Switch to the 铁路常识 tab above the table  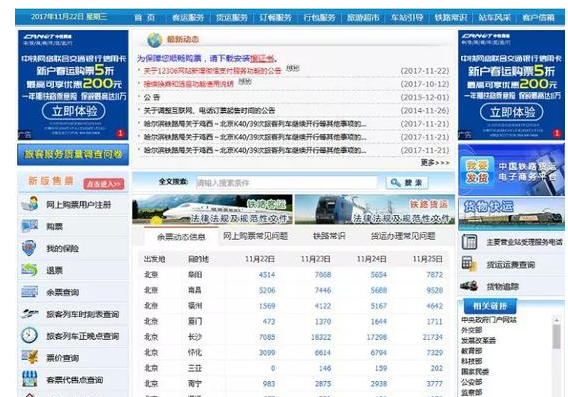coord(329,236)
